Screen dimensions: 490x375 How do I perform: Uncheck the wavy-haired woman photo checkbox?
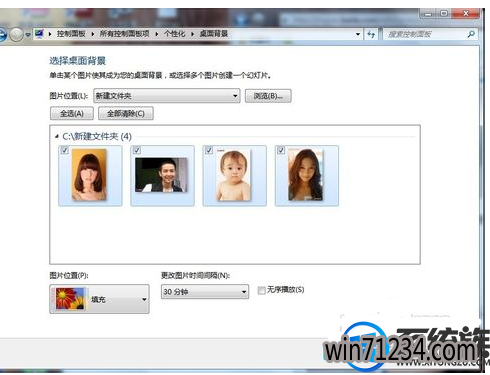pyautogui.click(x=281, y=150)
